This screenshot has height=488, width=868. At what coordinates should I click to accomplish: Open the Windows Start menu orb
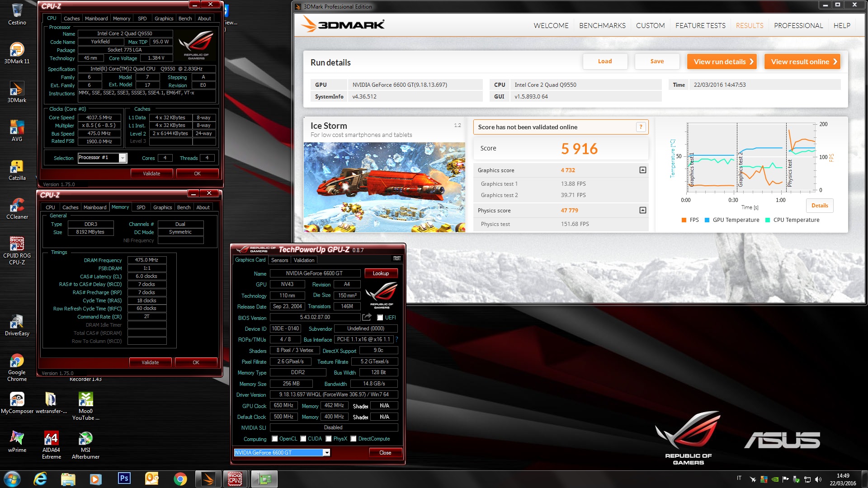tap(12, 479)
